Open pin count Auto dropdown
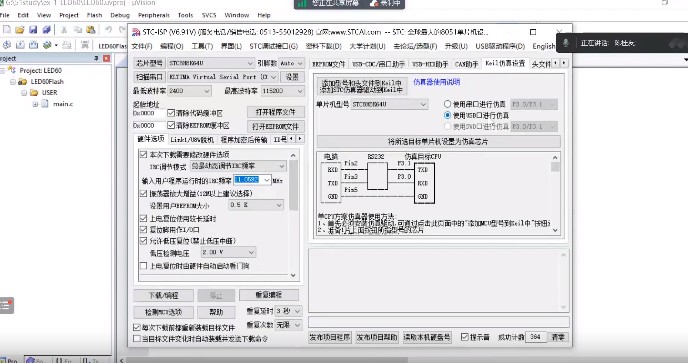 pyautogui.click(x=292, y=63)
